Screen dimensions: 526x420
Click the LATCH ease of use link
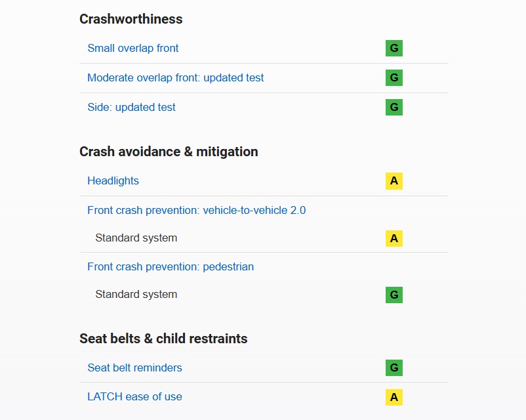134,397
